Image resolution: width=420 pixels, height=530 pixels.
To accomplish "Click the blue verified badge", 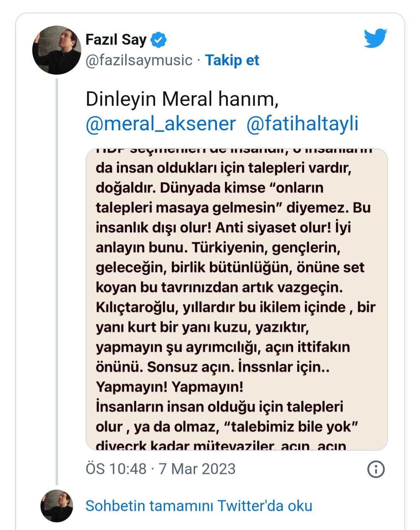I will click(158, 40).
